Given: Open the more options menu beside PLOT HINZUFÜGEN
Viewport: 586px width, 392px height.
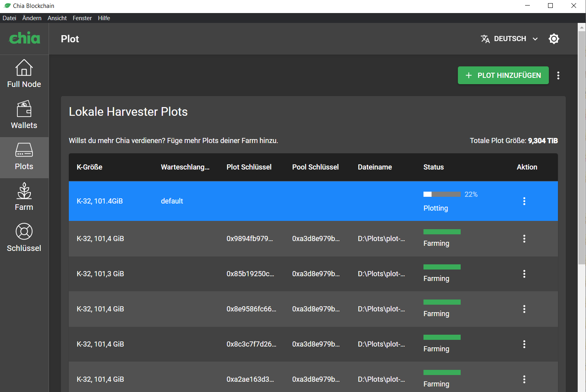Looking at the screenshot, I should 558,75.
